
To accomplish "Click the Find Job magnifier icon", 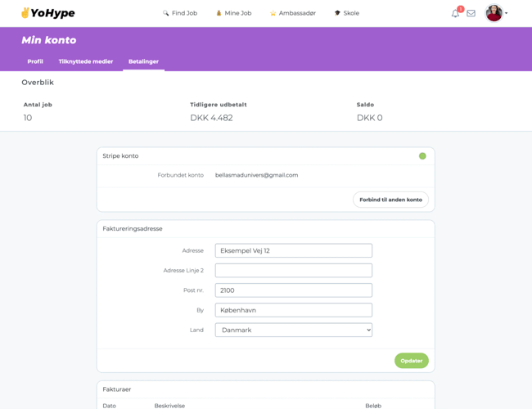I will pos(165,13).
